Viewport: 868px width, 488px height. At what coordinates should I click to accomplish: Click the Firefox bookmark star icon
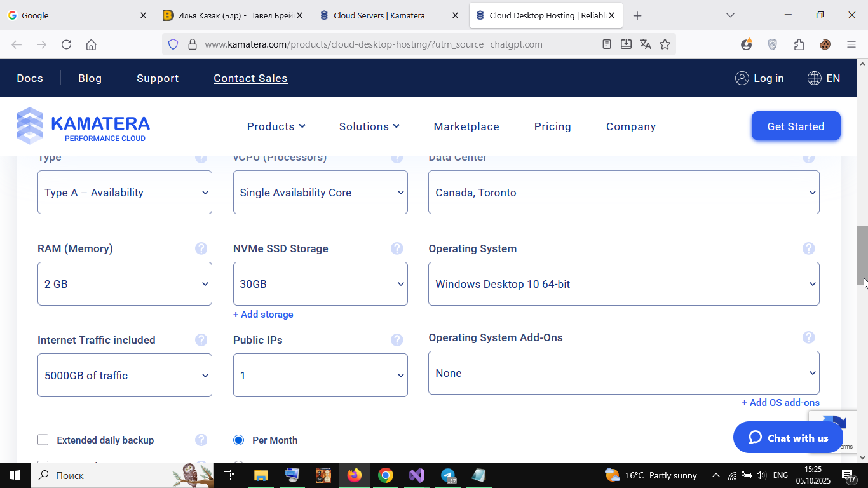click(665, 44)
